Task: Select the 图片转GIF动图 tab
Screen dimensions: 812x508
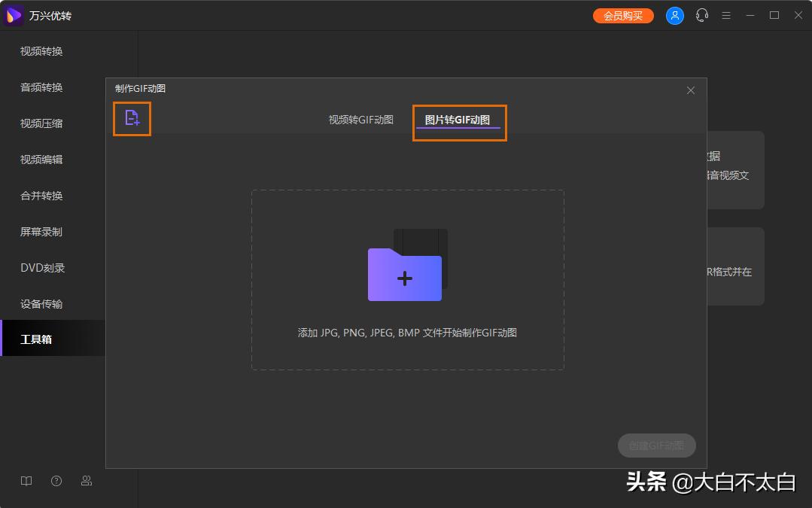Action: 459,119
